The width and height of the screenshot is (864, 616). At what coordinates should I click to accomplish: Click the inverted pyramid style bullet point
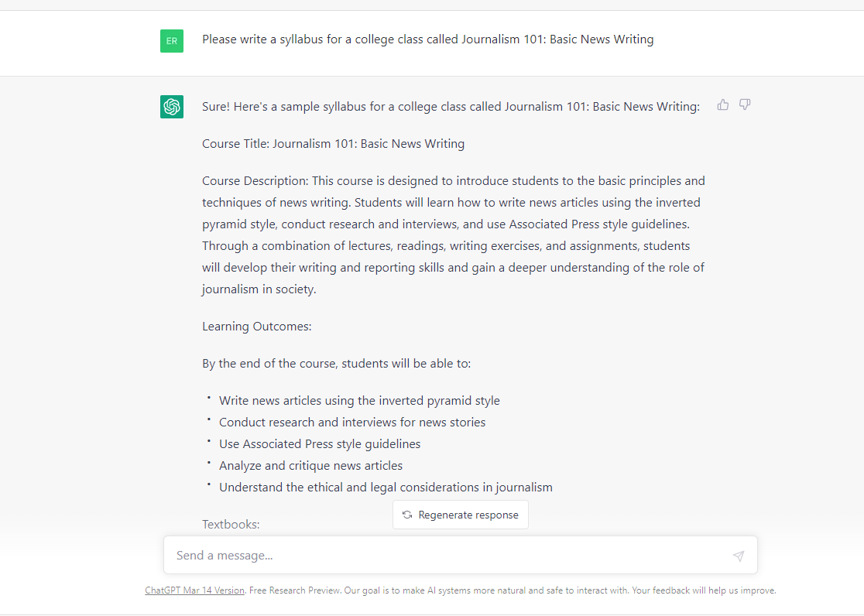click(359, 400)
